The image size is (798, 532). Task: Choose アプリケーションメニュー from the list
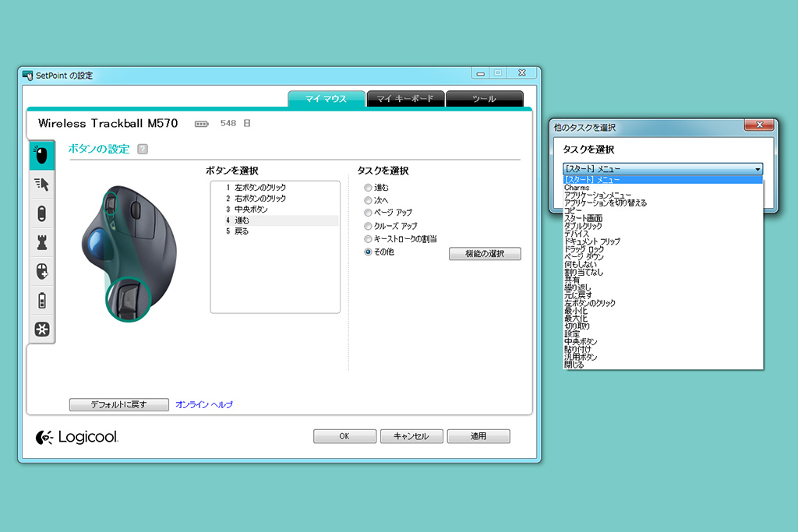coord(663,196)
